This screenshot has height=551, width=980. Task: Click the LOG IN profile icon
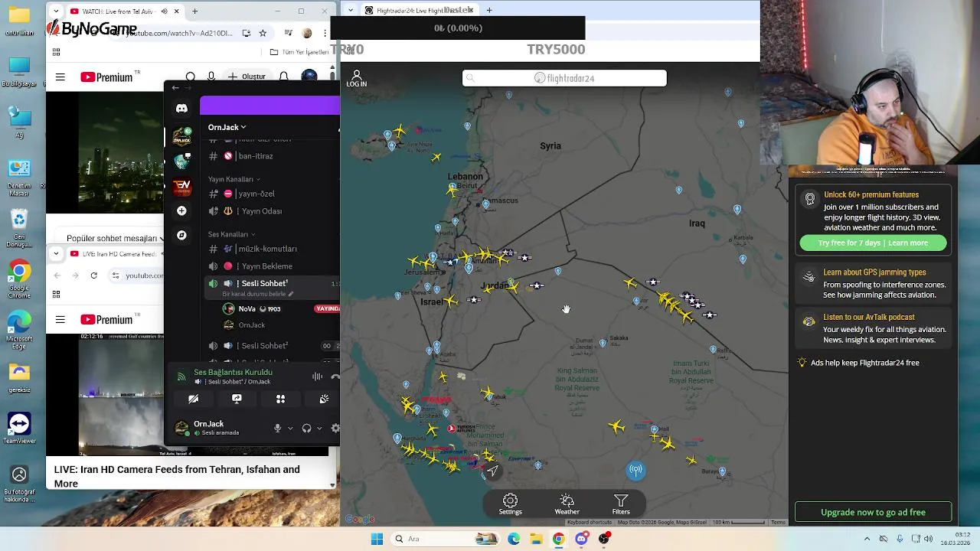356,78
